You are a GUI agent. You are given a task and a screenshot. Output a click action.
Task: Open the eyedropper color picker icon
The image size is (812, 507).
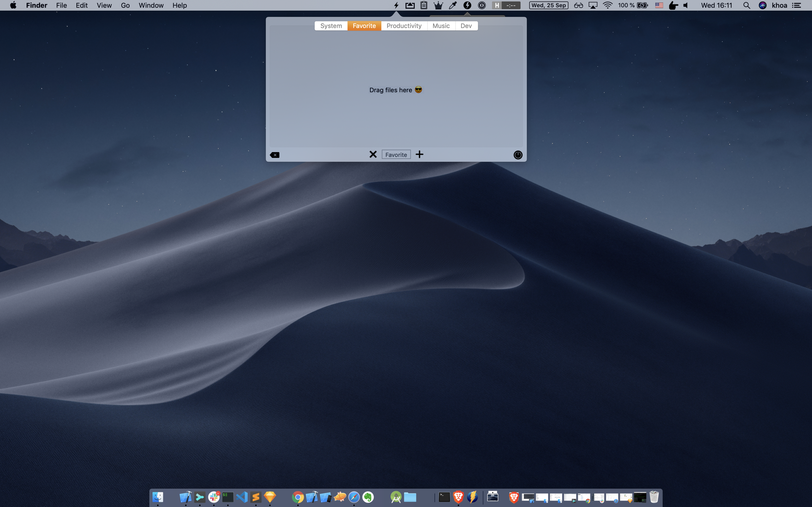453,5
